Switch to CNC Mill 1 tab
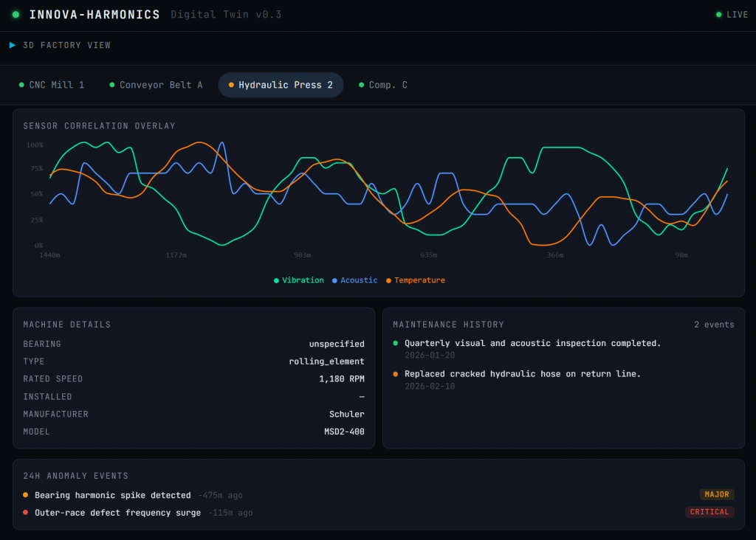This screenshot has width=756, height=540. point(52,85)
